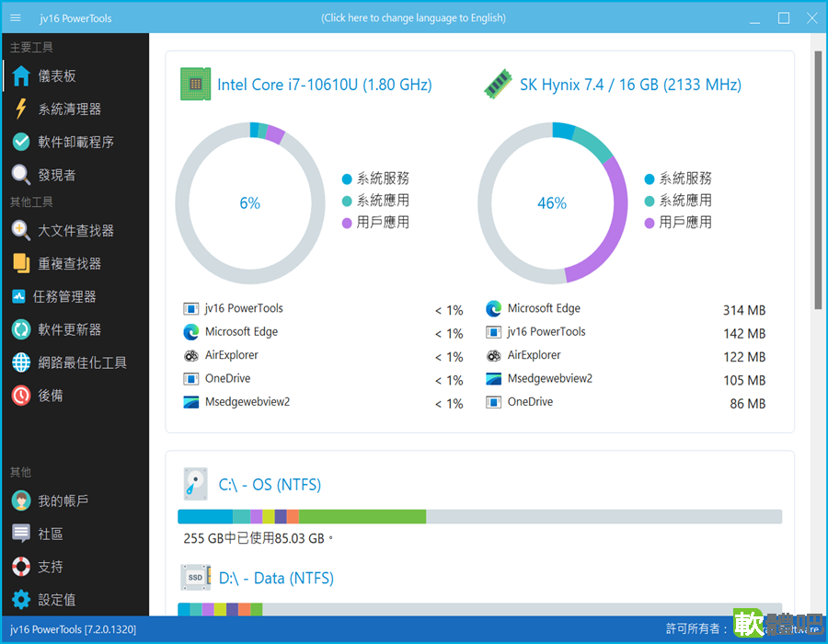Screen dimensions: 828x644
Task: Click the jv16 PowerTools [7.2.0.1320] status text
Action: pyautogui.click(x=73, y=629)
